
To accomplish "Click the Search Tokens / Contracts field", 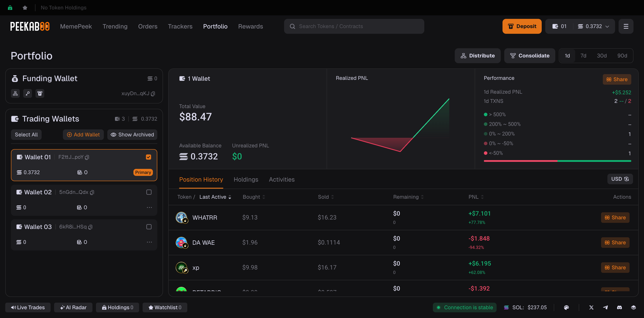I will click(x=354, y=26).
